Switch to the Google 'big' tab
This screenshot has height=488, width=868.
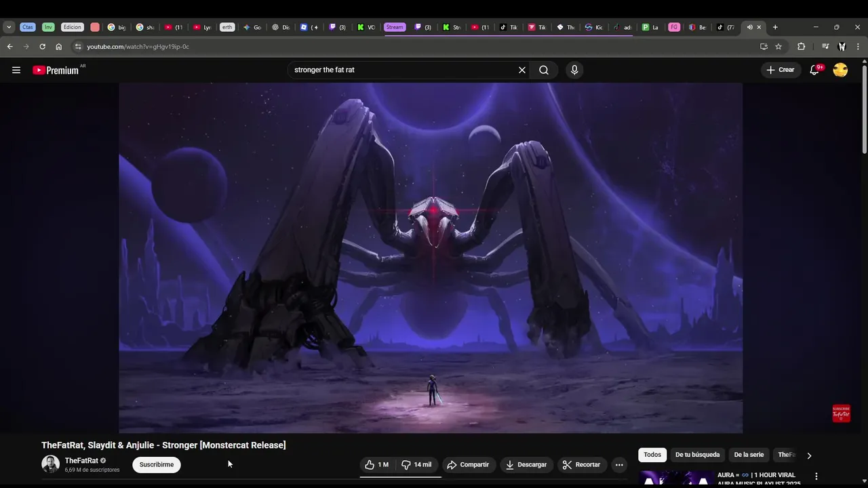[117, 27]
